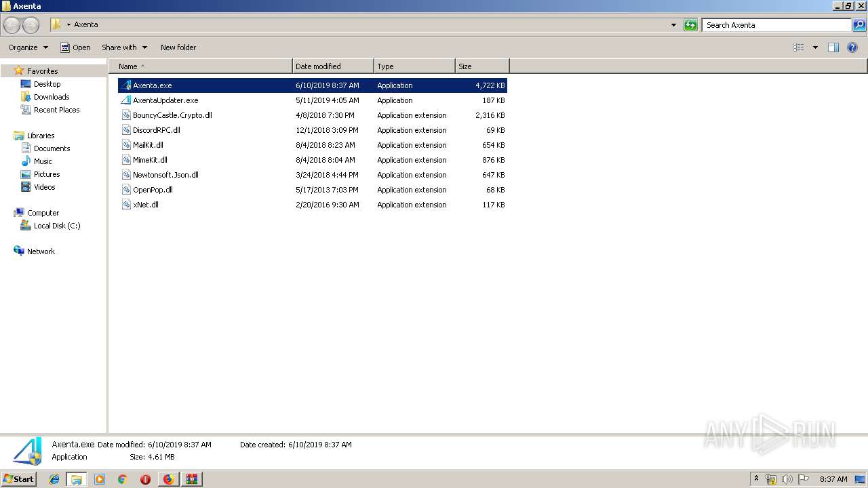Select the MimeKit.dll icon

pyautogui.click(x=126, y=160)
